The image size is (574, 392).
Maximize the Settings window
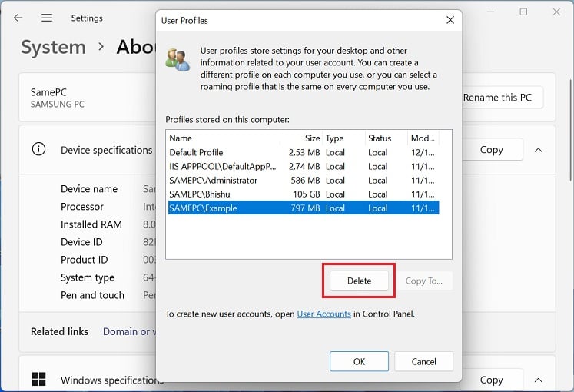[x=523, y=12]
